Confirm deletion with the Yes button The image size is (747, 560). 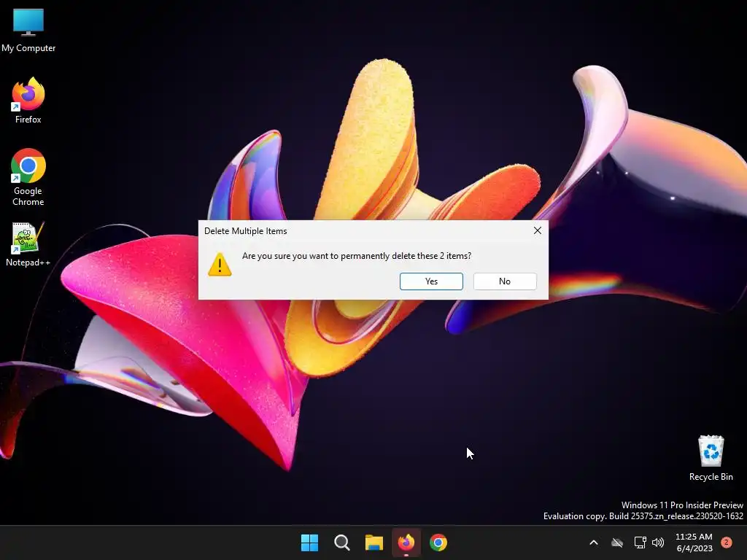431,281
